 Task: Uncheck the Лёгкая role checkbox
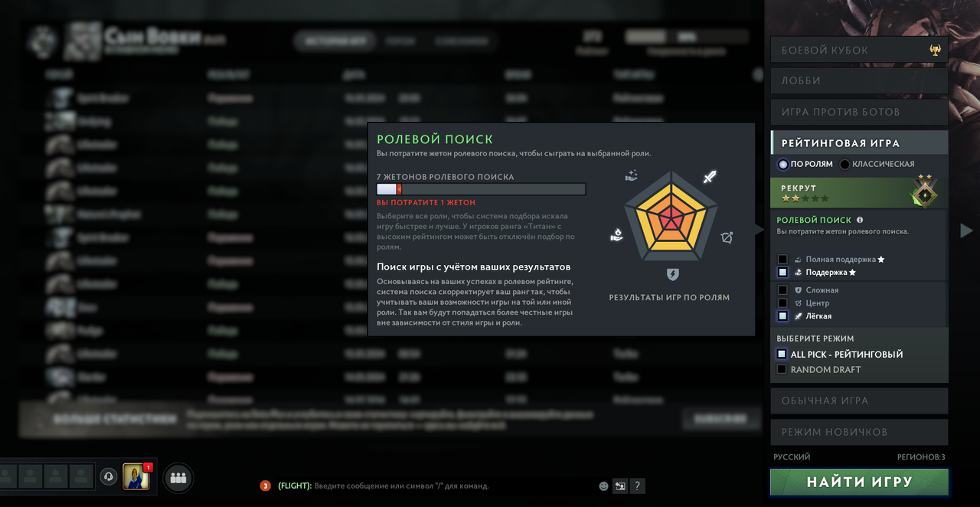click(x=782, y=316)
